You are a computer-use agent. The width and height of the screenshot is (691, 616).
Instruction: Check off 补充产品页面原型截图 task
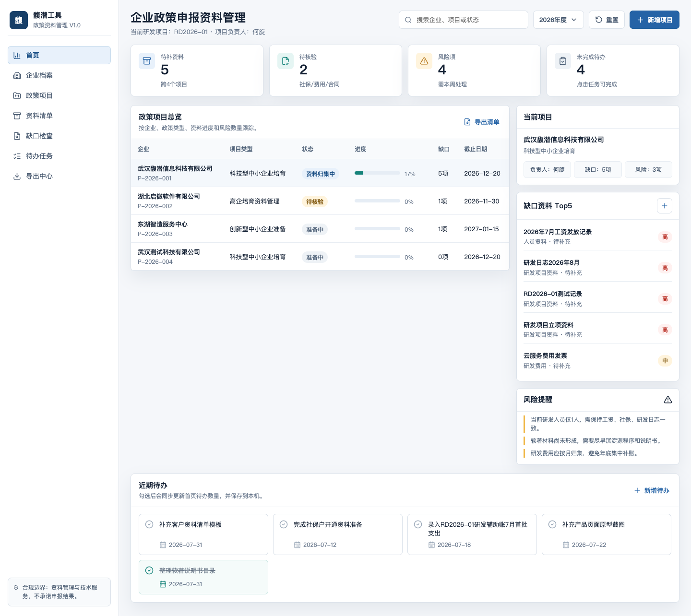(x=552, y=524)
